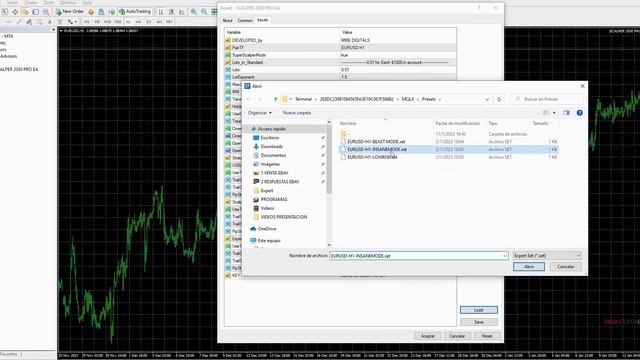Open the Expert Set (*.set) file type dropdown
This screenshot has width=640, height=360.
[x=547, y=256]
